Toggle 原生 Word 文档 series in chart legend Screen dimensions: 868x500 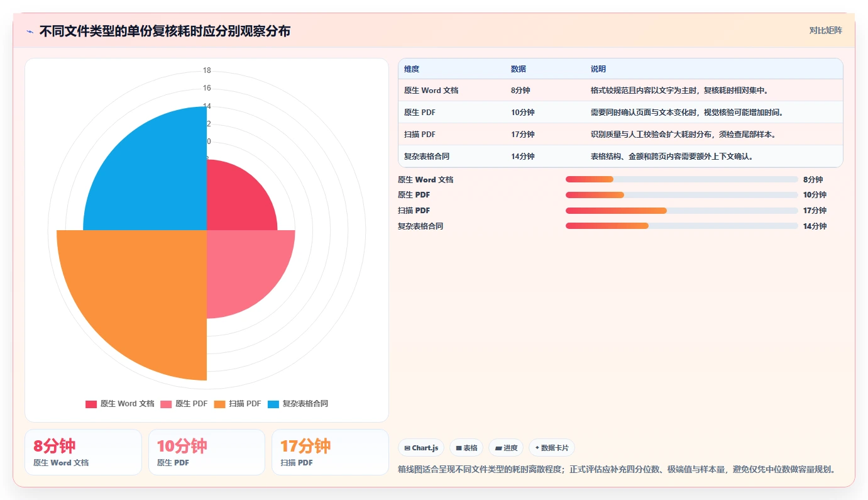pyautogui.click(x=120, y=404)
